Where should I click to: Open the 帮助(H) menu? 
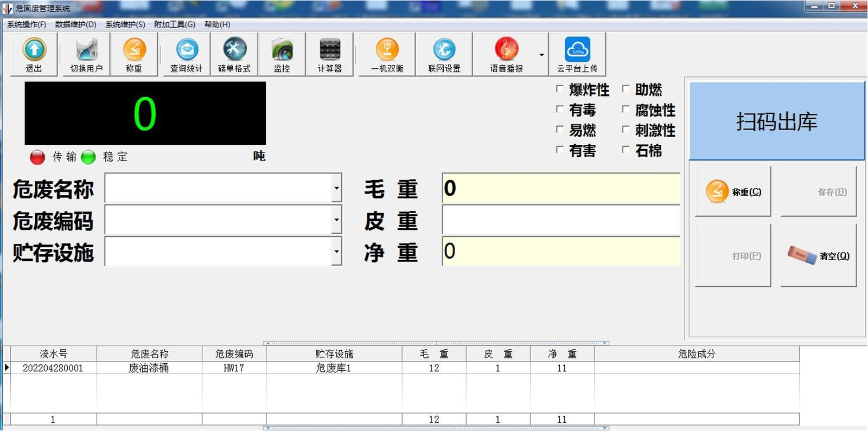[x=217, y=24]
